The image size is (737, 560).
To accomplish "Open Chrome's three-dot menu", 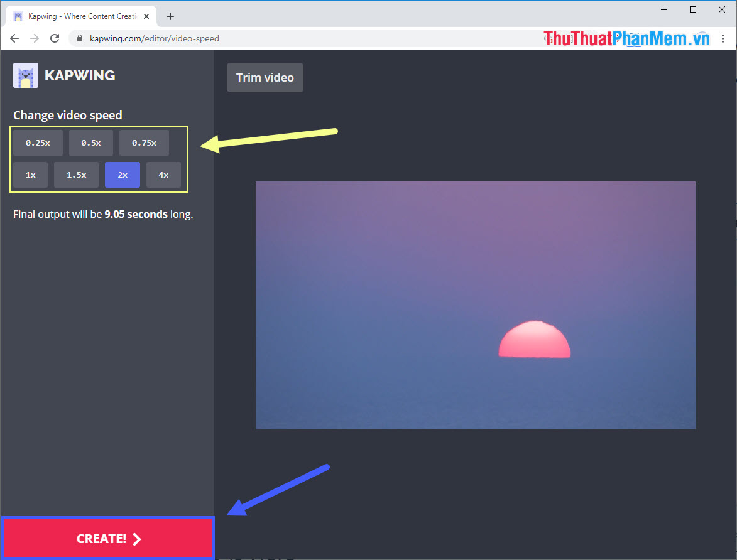I will click(x=723, y=38).
